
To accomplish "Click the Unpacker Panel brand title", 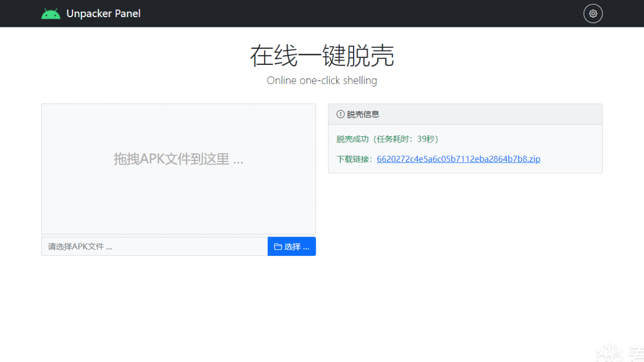I will pos(104,13).
